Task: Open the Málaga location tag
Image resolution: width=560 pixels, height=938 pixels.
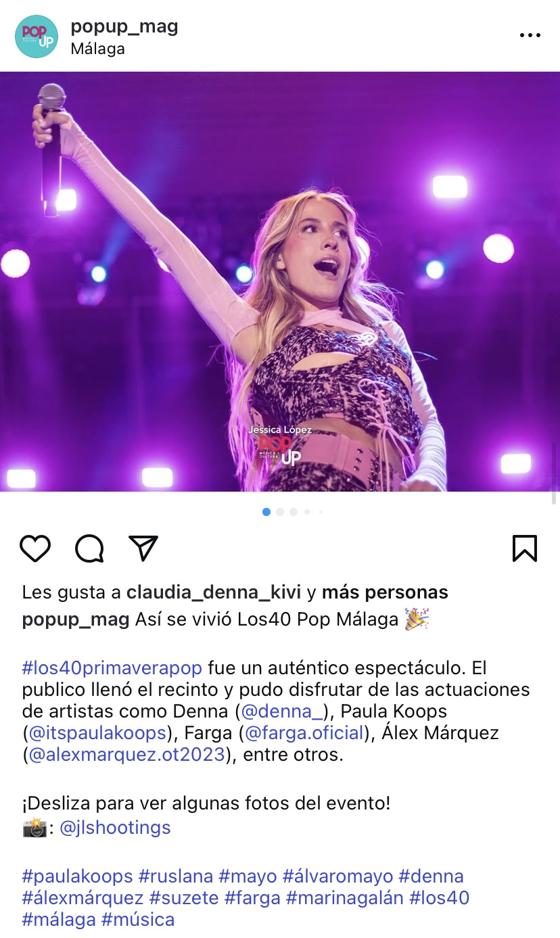Action: (x=97, y=49)
